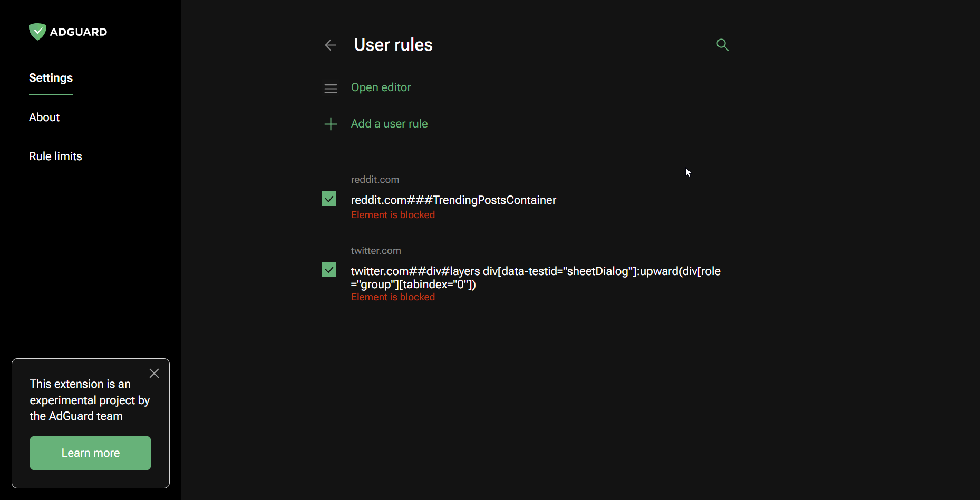The height and width of the screenshot is (500, 980).
Task: Click the User rules page title
Action: 393,45
